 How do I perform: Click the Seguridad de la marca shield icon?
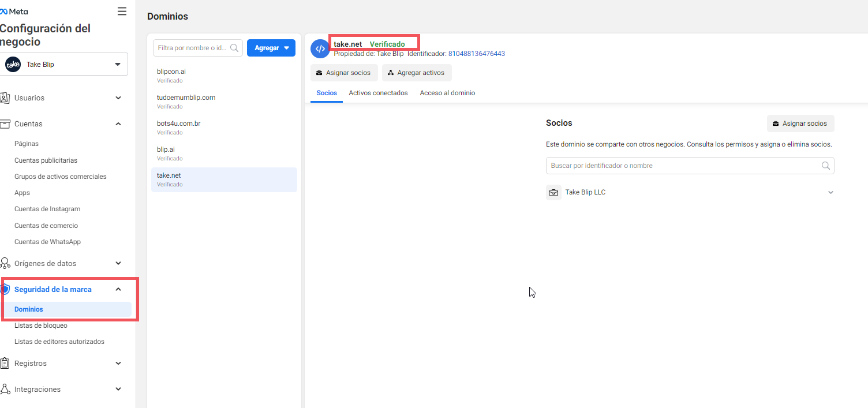(x=5, y=290)
